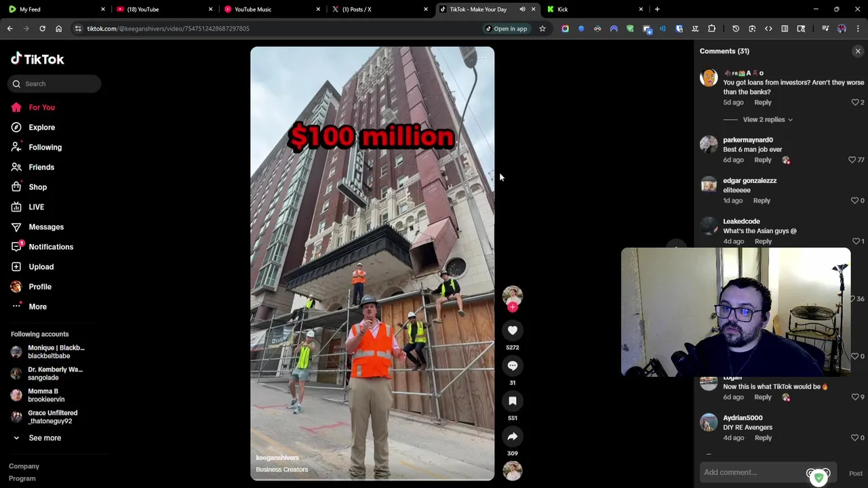Screen dimensions: 868x488
Task: Like Logan's comment
Action: [x=855, y=397]
